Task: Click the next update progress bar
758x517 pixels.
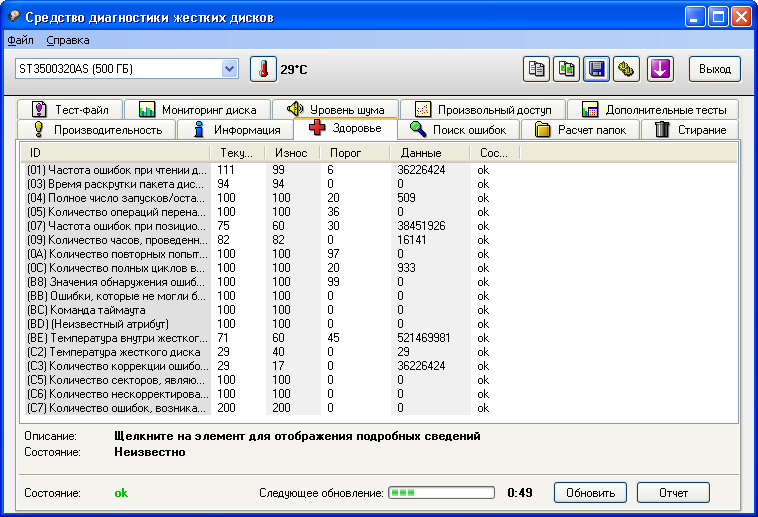Action: [441, 493]
